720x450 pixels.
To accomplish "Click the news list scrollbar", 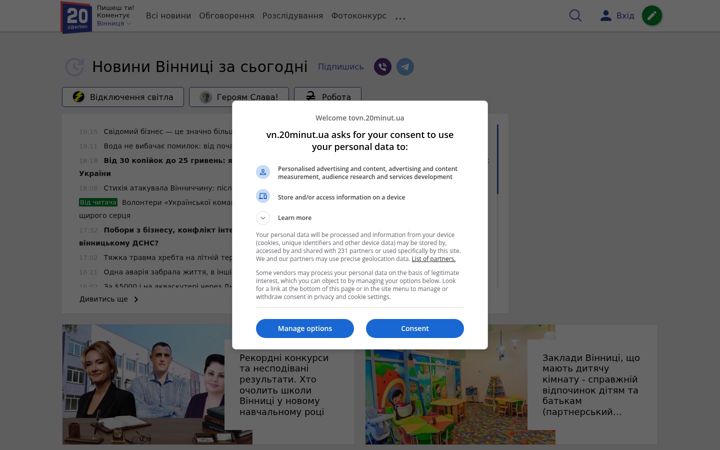I will click(497, 159).
